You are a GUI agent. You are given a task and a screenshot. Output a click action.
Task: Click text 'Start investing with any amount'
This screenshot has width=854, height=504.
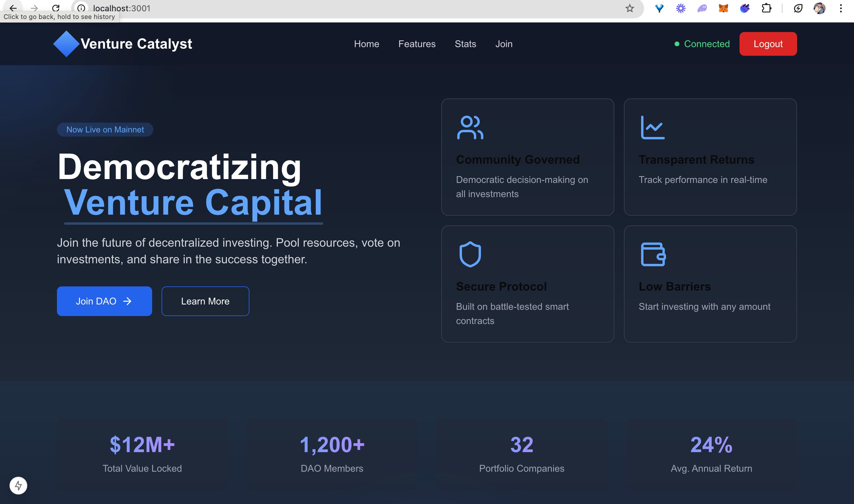(705, 307)
